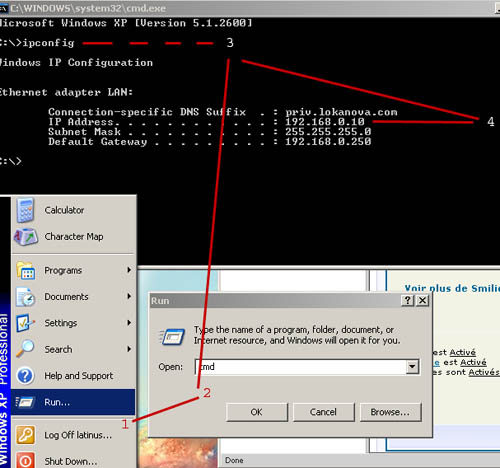500x468 pixels.
Task: Click the Documents icon in Start menu
Action: [26, 297]
